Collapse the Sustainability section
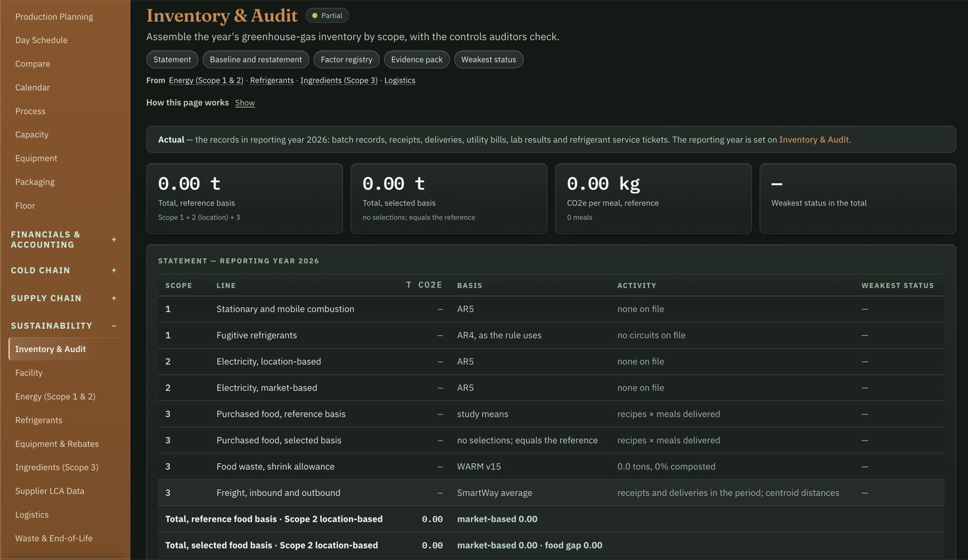Viewport: 968px width, 560px height. [64, 326]
